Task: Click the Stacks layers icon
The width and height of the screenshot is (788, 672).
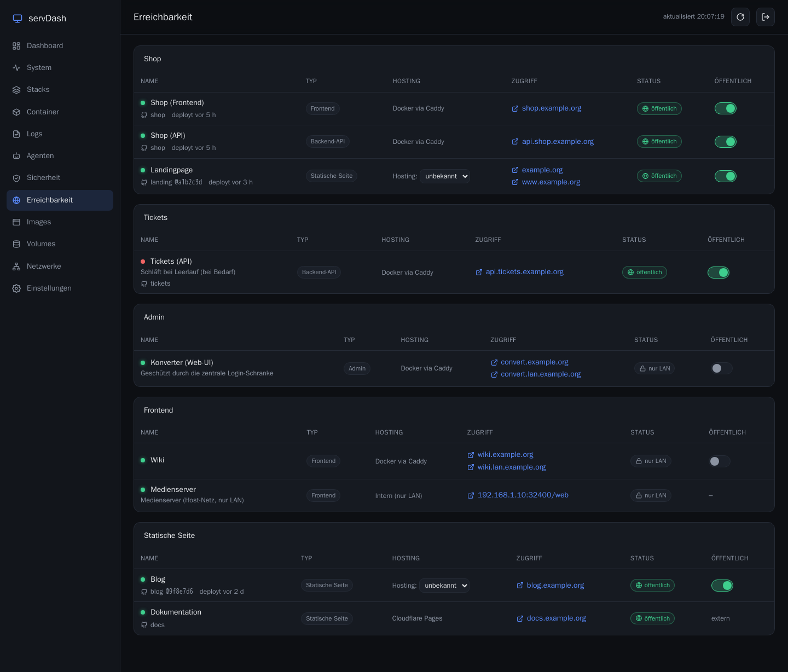Action: tap(16, 90)
